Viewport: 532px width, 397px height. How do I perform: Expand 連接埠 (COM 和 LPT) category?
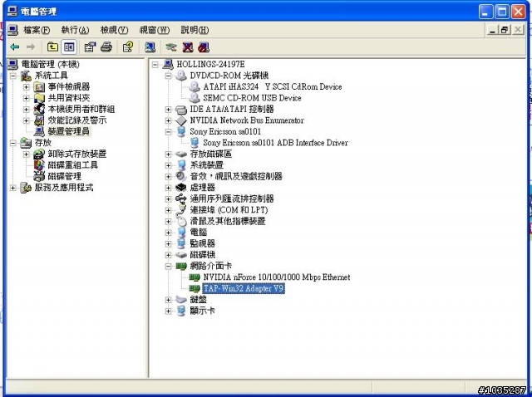[168, 210]
